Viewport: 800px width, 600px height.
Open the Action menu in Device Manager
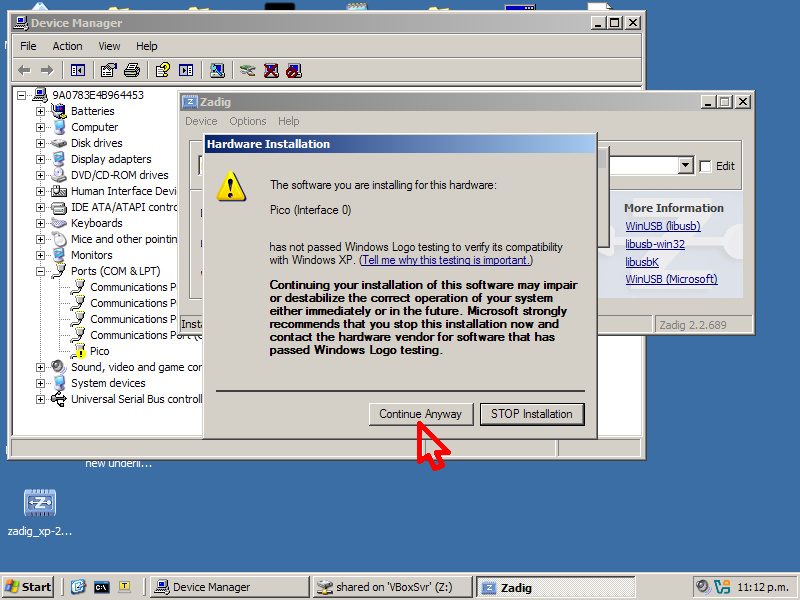pos(67,46)
